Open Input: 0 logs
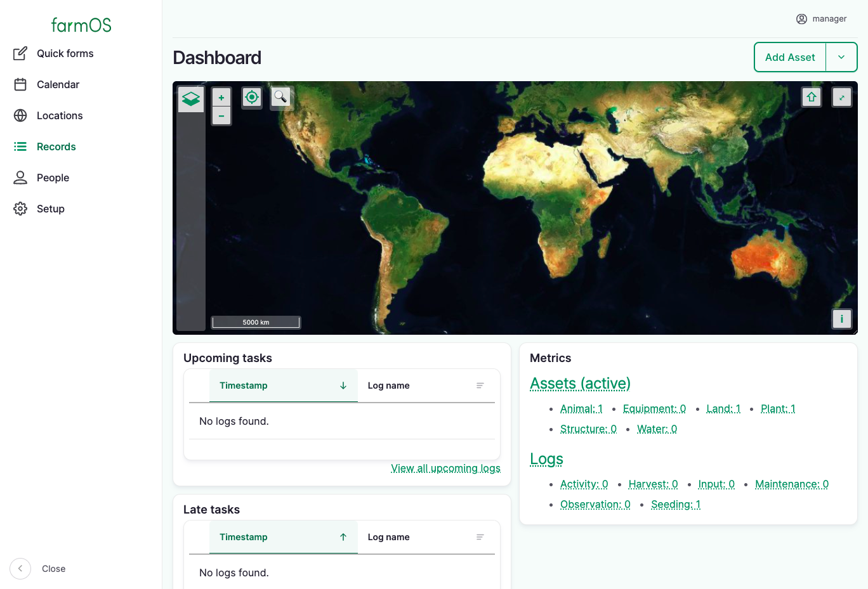868x589 pixels. coord(716,484)
